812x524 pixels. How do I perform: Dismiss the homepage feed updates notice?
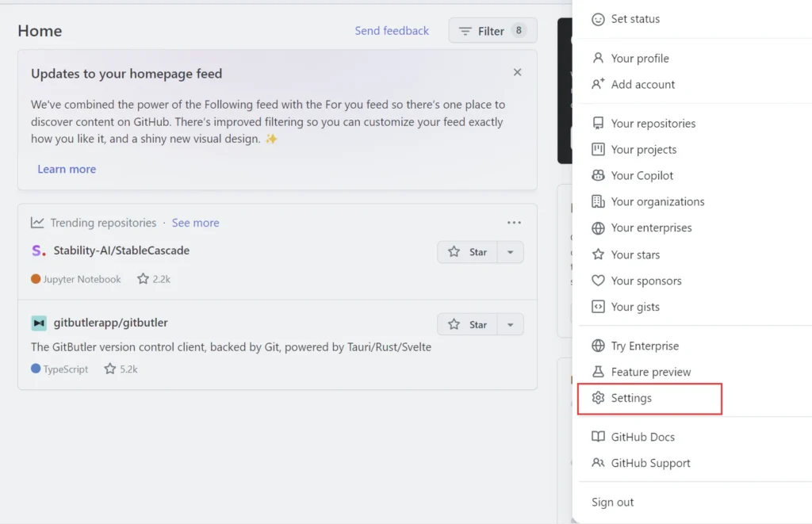click(x=517, y=72)
